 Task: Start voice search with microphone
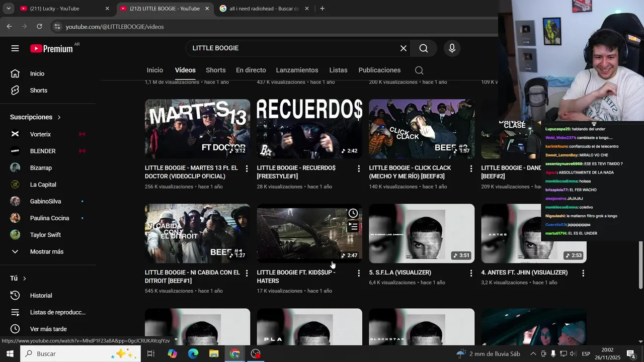[452, 48]
